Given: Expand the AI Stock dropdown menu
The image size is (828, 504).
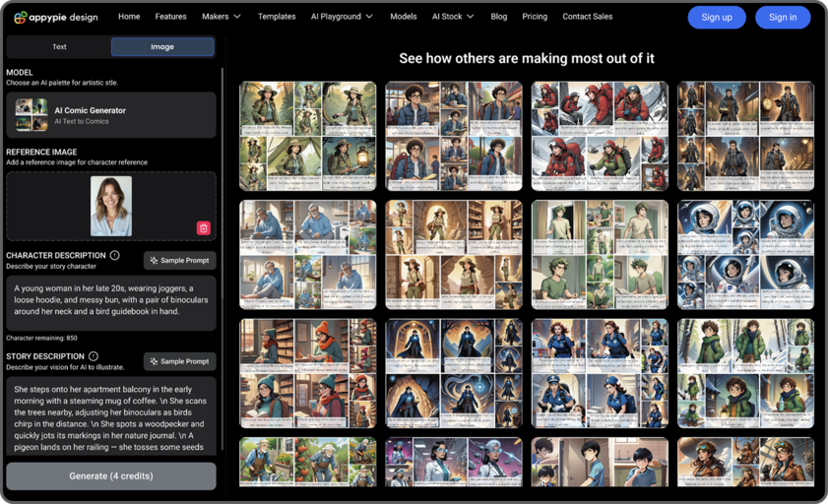Looking at the screenshot, I should click(453, 17).
